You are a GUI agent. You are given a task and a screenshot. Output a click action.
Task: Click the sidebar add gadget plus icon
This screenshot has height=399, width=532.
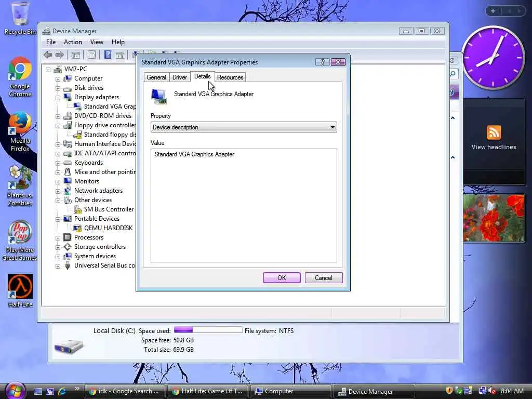click(493, 11)
